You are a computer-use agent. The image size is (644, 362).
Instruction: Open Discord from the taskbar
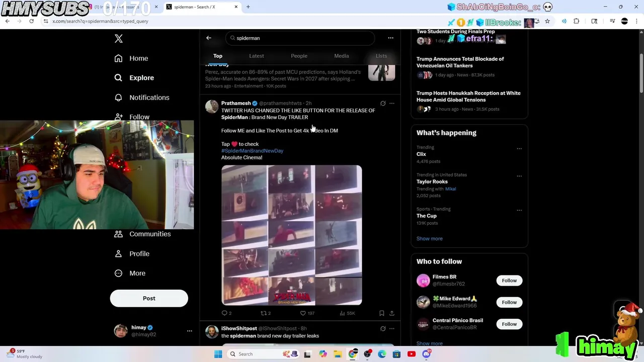tap(426, 354)
